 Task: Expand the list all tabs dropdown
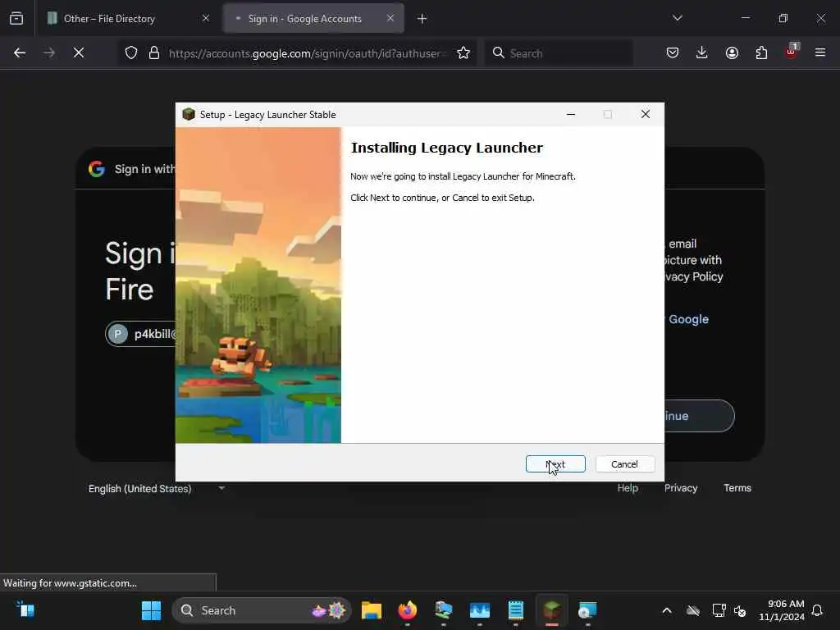pyautogui.click(x=677, y=18)
